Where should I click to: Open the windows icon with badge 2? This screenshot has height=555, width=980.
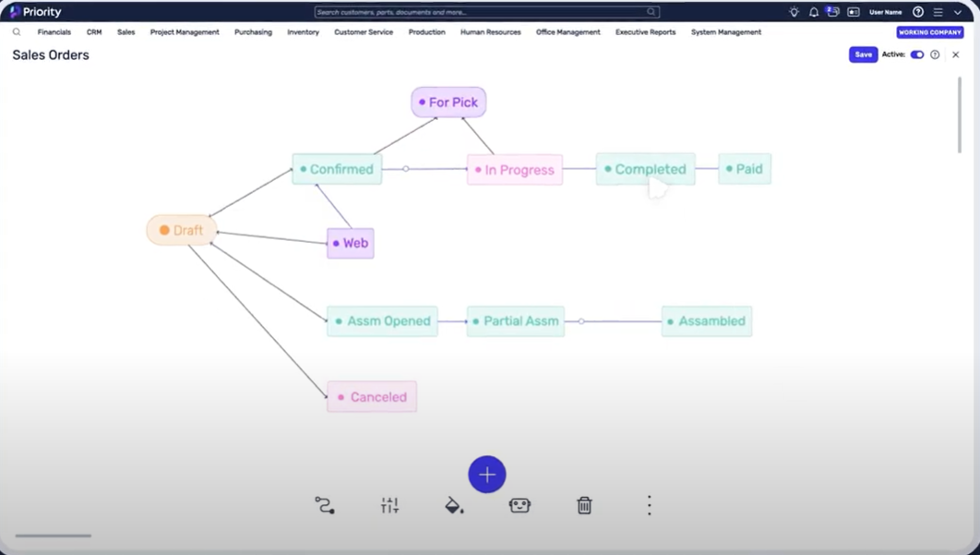click(x=832, y=11)
